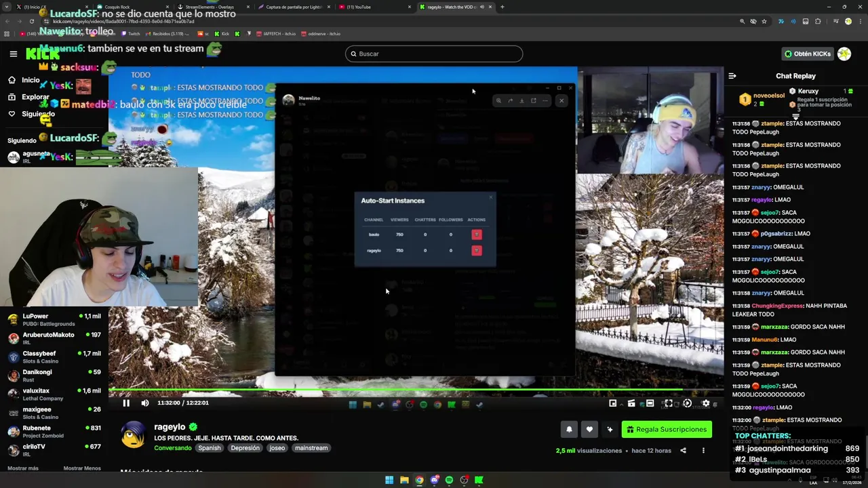Open cirlioTV channel in sidebar
This screenshot has width=868, height=488.
pos(54,450)
